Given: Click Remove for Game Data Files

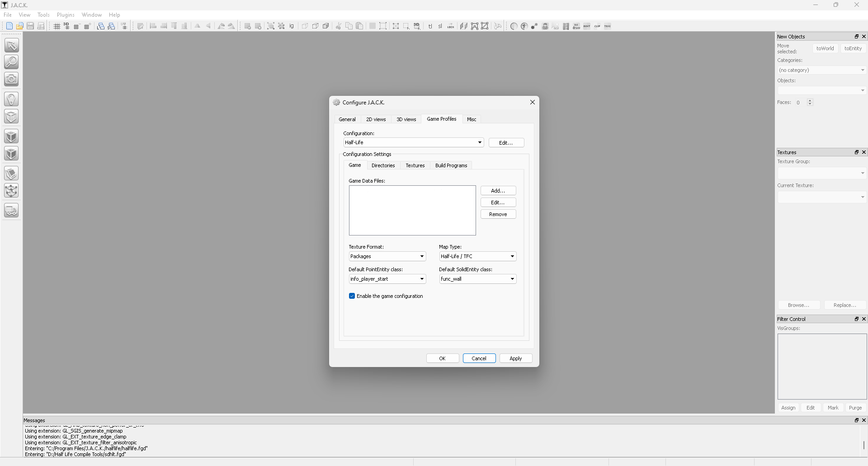Looking at the screenshot, I should [x=498, y=214].
